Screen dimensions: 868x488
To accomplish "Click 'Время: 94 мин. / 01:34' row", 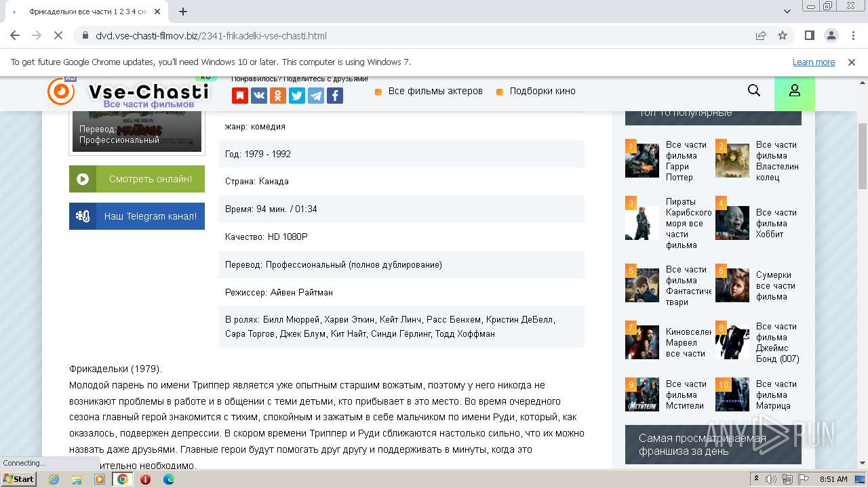I will click(x=401, y=209).
